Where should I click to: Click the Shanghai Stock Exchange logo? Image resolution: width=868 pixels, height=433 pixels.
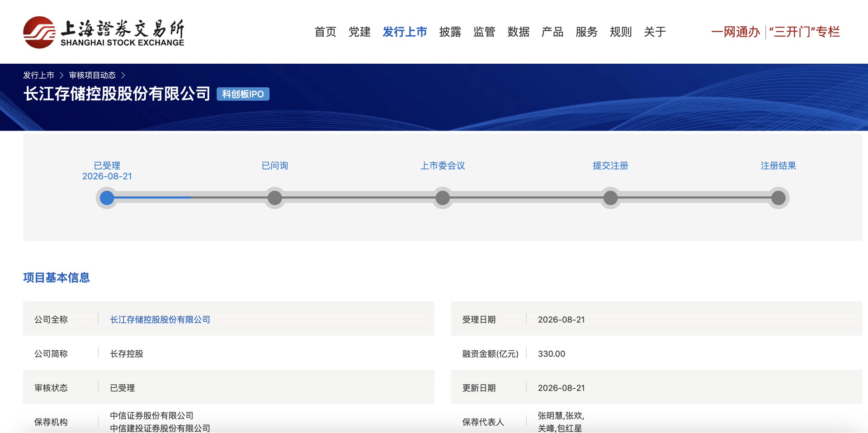point(104,32)
